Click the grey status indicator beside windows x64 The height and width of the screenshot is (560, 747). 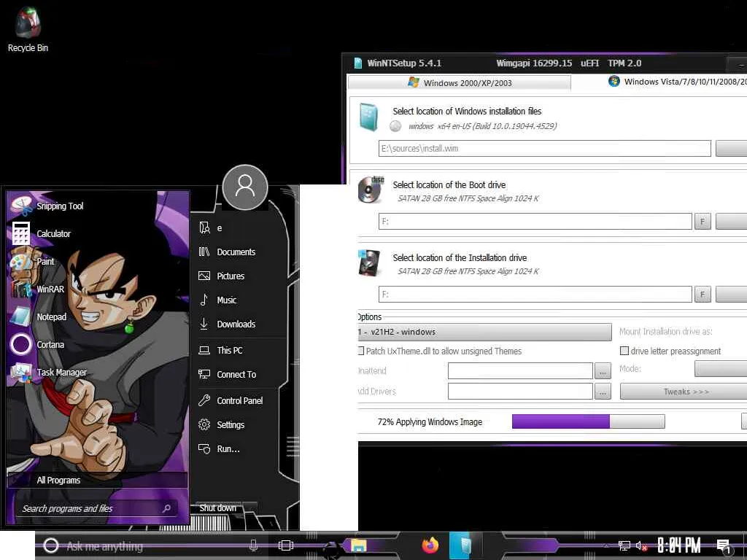pyautogui.click(x=395, y=126)
